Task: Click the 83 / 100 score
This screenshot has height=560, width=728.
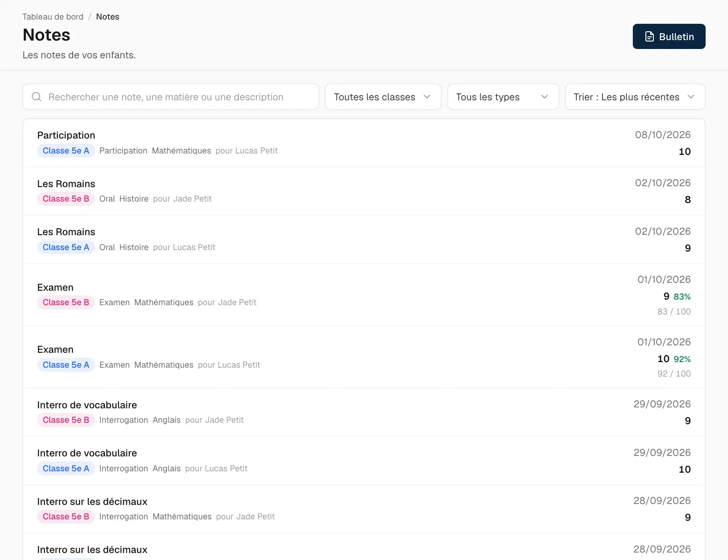Action: coord(674,312)
